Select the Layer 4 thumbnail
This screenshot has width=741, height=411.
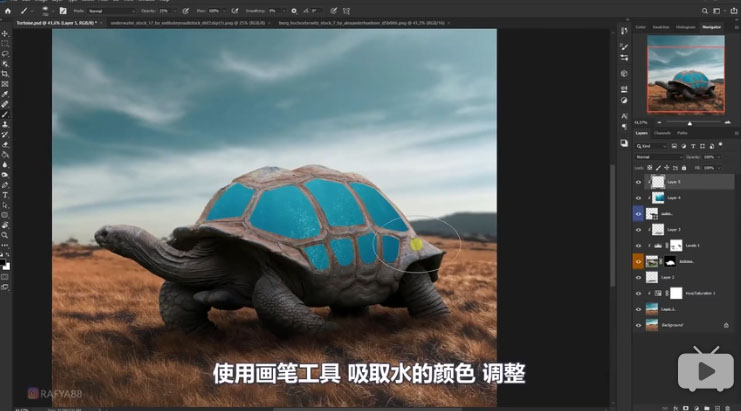click(x=657, y=198)
